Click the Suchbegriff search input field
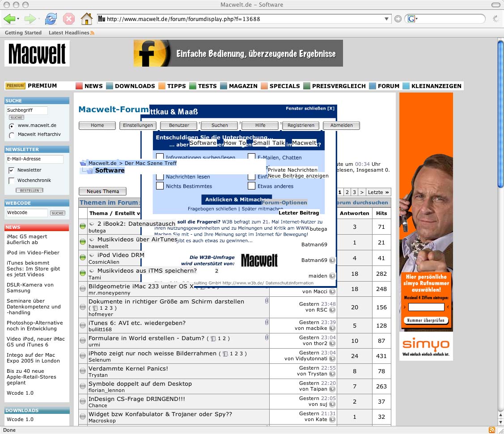504x434 pixels. coord(26,110)
